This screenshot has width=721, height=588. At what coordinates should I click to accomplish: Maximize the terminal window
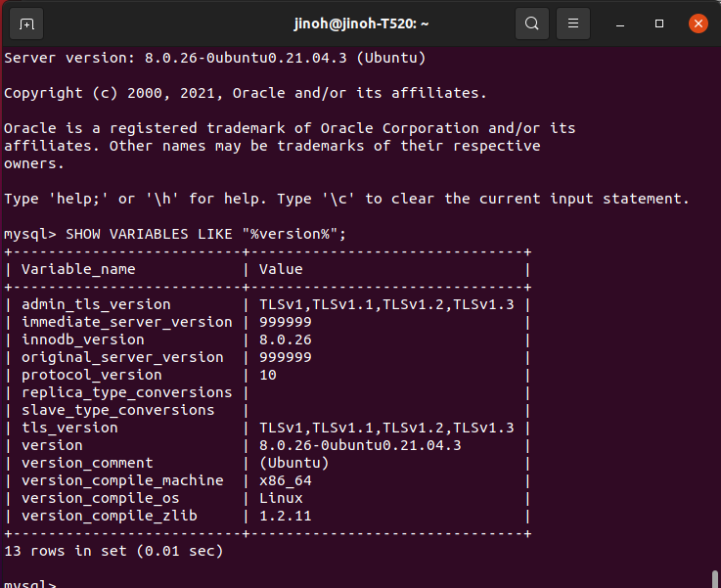[659, 23]
